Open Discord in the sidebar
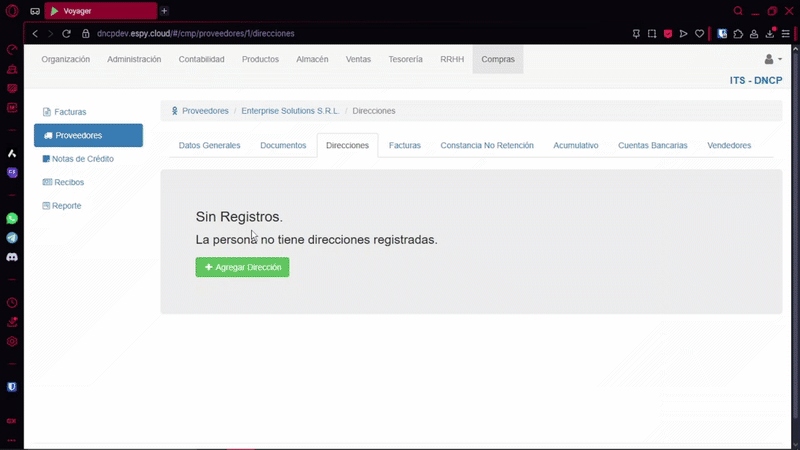Image resolution: width=800 pixels, height=450 pixels. tap(12, 257)
